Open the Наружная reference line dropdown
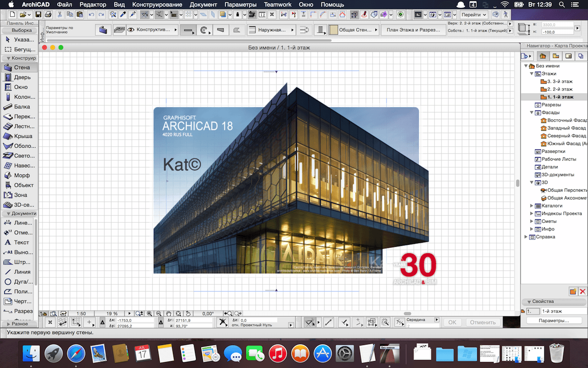 (x=271, y=30)
